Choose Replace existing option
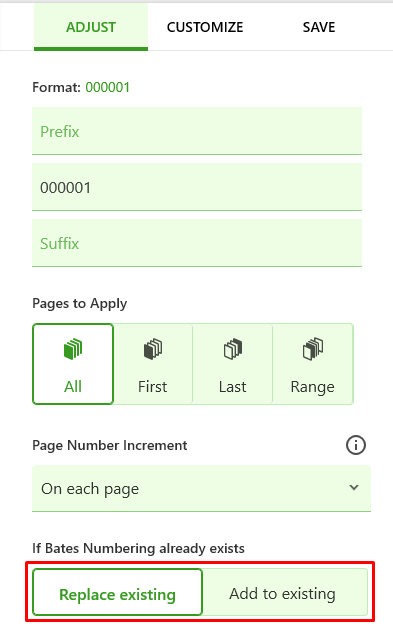 [x=118, y=592]
